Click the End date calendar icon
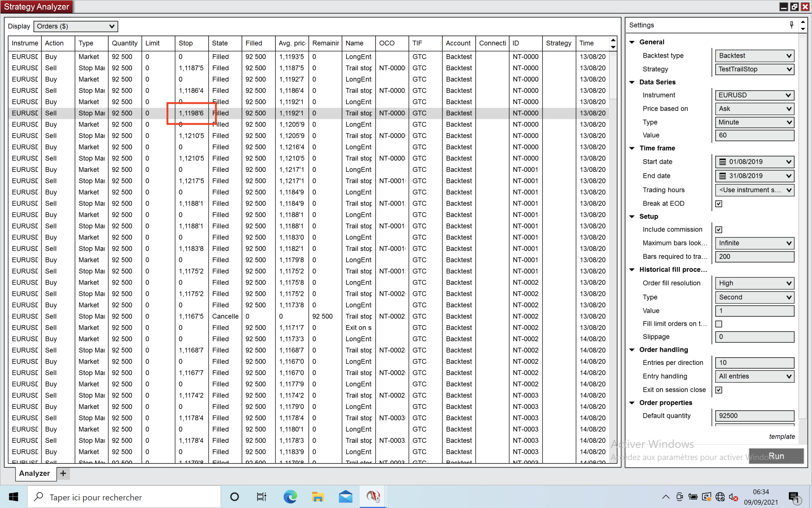 click(723, 176)
